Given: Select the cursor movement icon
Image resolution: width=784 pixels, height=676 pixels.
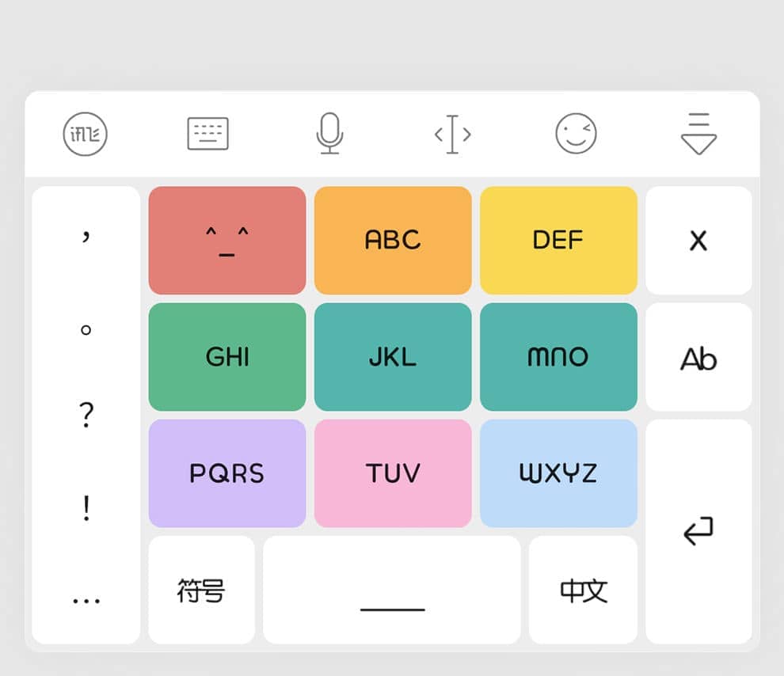Looking at the screenshot, I should tap(452, 134).
